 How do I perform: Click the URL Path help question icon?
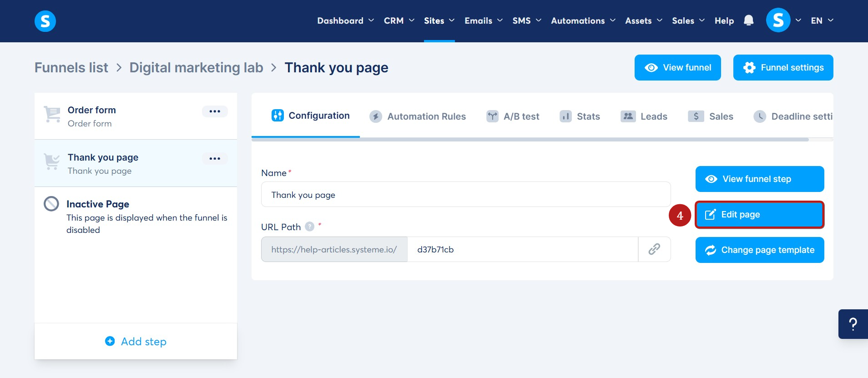309,227
